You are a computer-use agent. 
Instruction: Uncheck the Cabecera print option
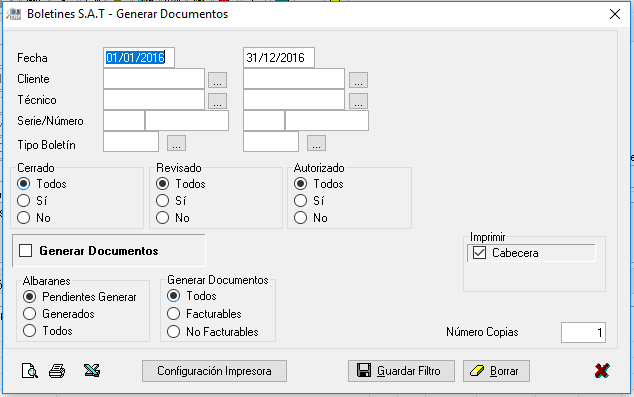tap(479, 253)
